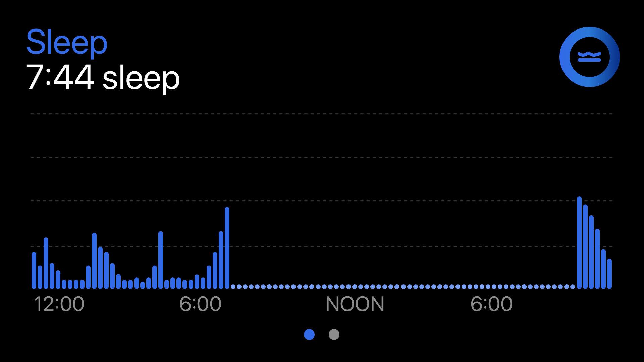This screenshot has width=644, height=362.
Task: Select the first page indicator dot
Action: pyautogui.click(x=310, y=335)
